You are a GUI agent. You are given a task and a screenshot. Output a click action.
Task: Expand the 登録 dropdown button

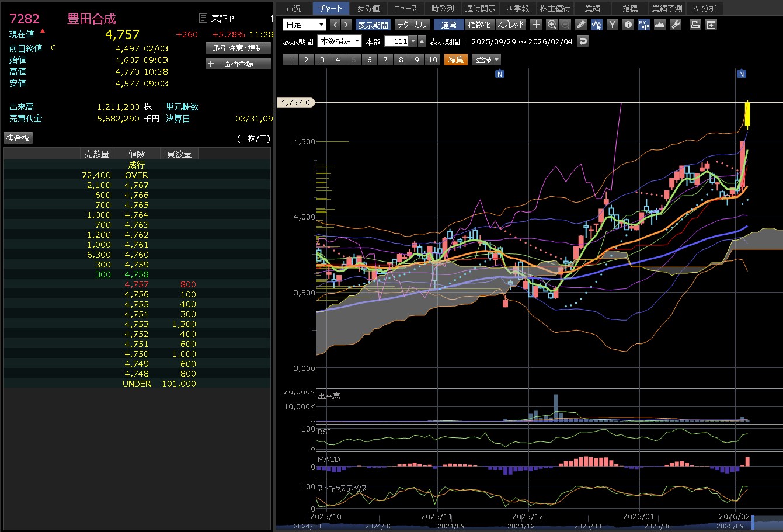[x=487, y=60]
